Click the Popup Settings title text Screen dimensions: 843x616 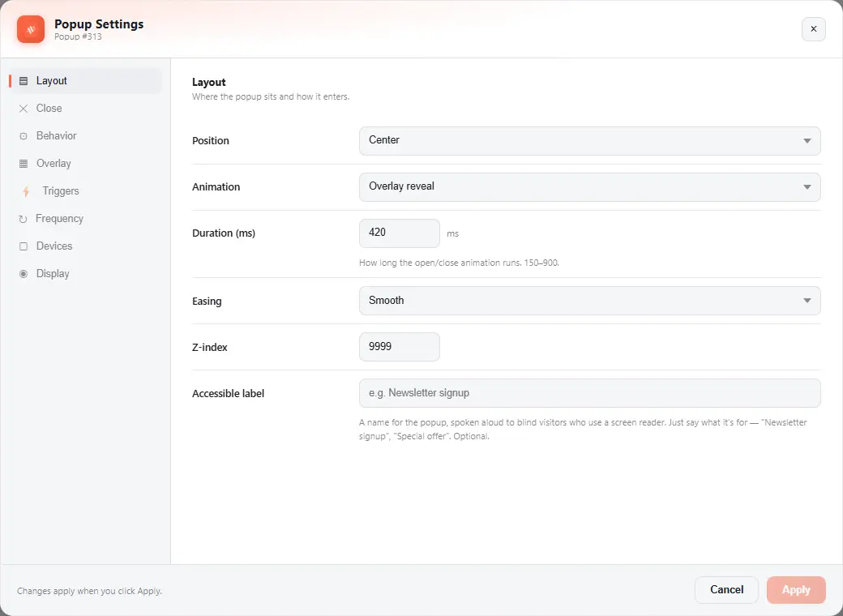coord(99,24)
